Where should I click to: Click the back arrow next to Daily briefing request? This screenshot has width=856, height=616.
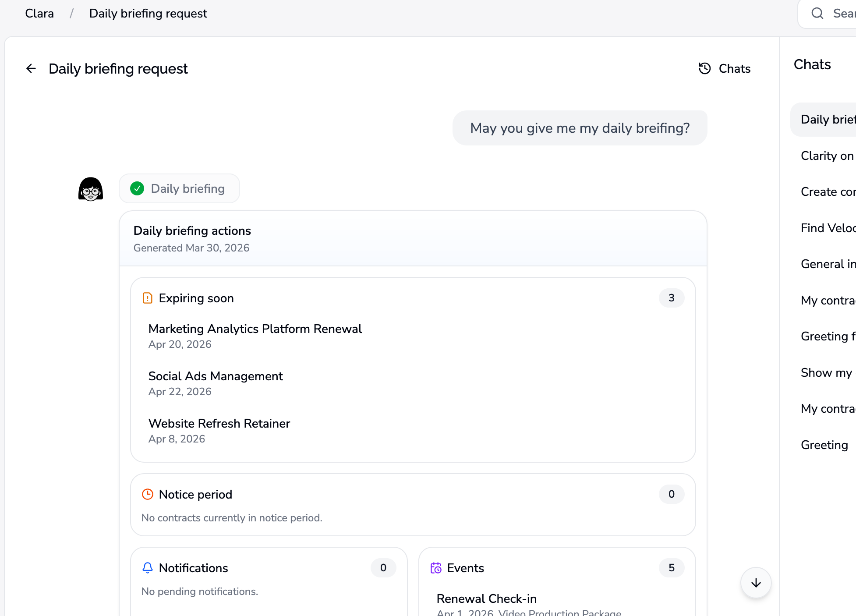coord(31,68)
